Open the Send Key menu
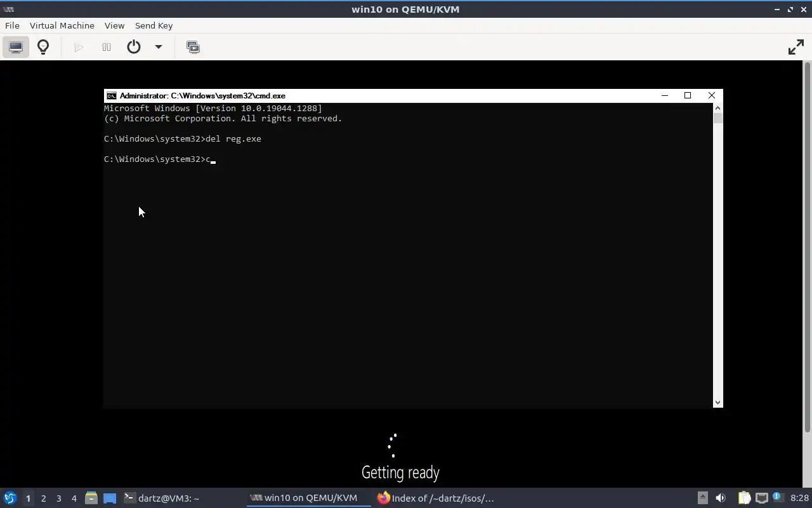 154,25
